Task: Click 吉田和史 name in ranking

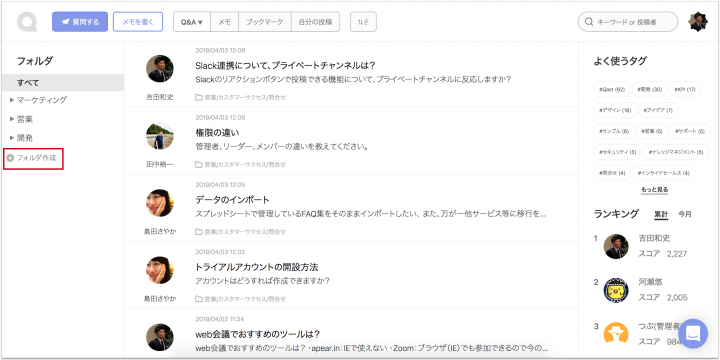Action: tap(654, 238)
